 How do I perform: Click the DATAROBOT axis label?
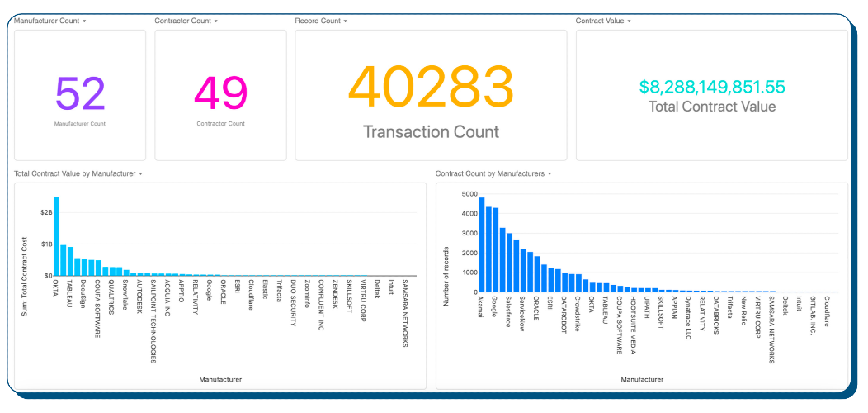pos(564,316)
